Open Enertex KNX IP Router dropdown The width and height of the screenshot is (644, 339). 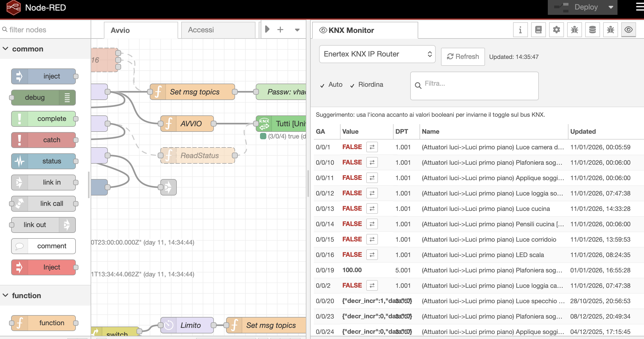(x=377, y=54)
